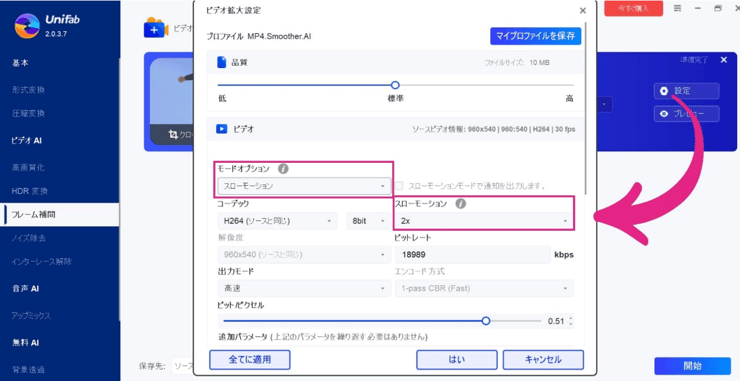The image size is (740, 381).
Task: Click the MP4.Smoother.AI profile name
Action: [279, 36]
